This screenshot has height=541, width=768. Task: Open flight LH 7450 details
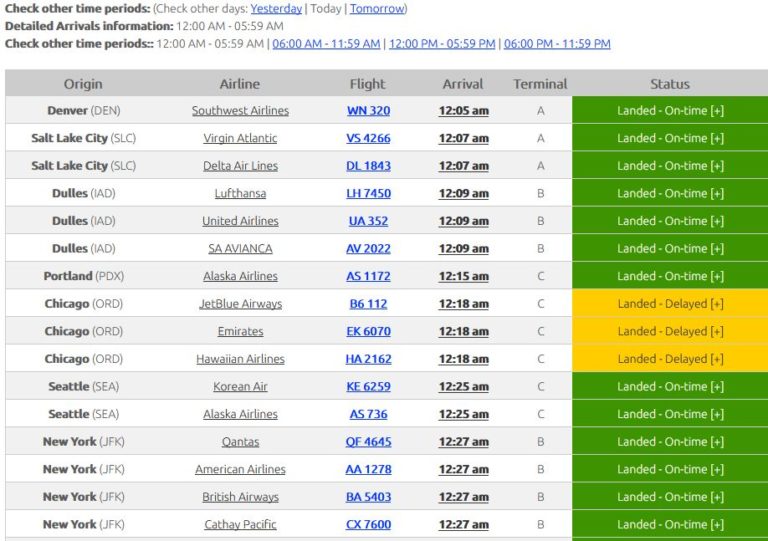pyautogui.click(x=368, y=193)
